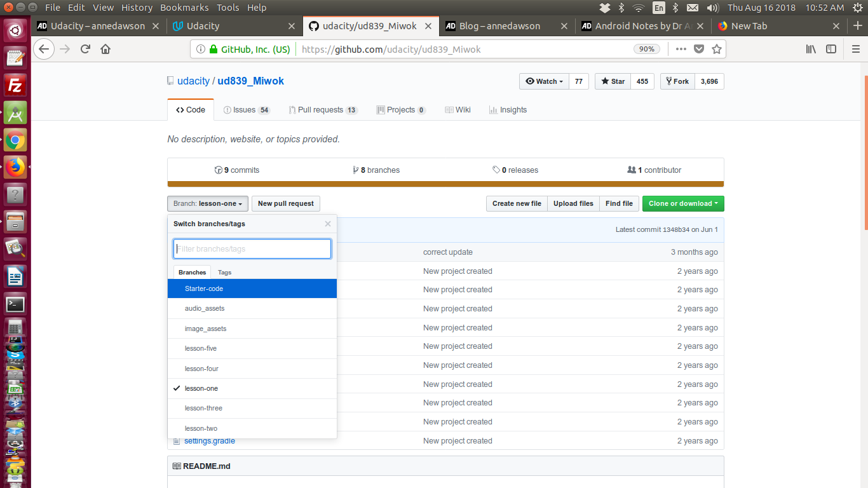Click the Upload files button
Viewport: 868px width, 488px height.
click(x=573, y=203)
